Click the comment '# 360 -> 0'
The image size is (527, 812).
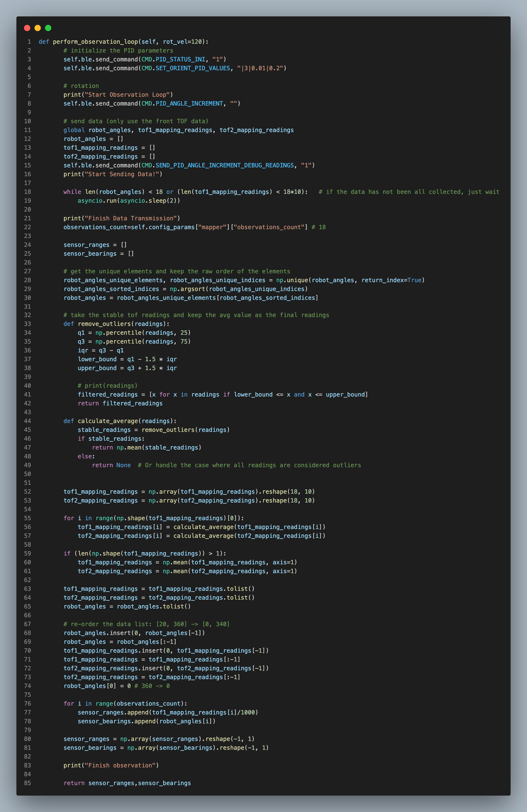[152, 686]
